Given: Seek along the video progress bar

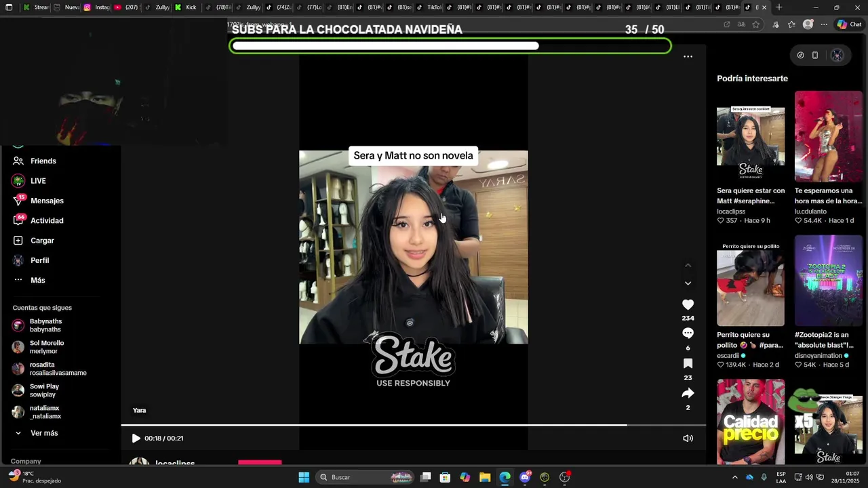Looking at the screenshot, I should pos(414,426).
